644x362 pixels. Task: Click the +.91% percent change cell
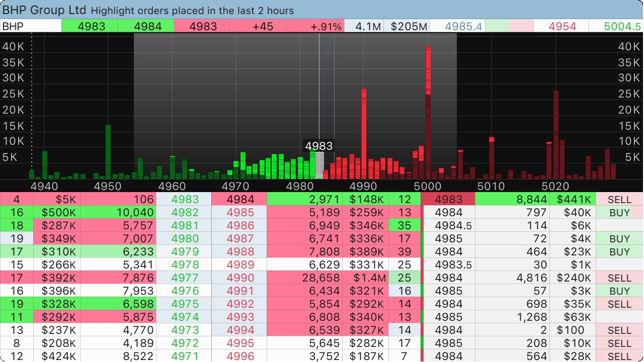[x=315, y=26]
